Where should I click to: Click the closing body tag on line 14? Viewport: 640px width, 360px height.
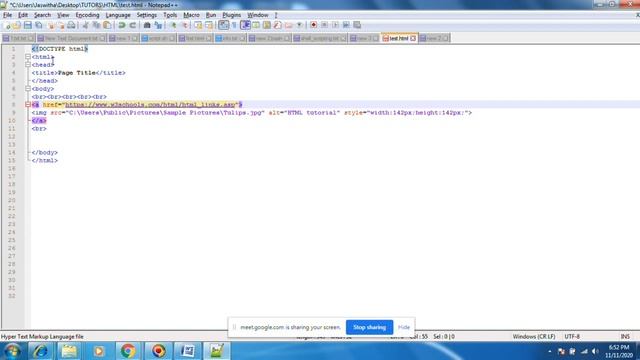click(45, 153)
